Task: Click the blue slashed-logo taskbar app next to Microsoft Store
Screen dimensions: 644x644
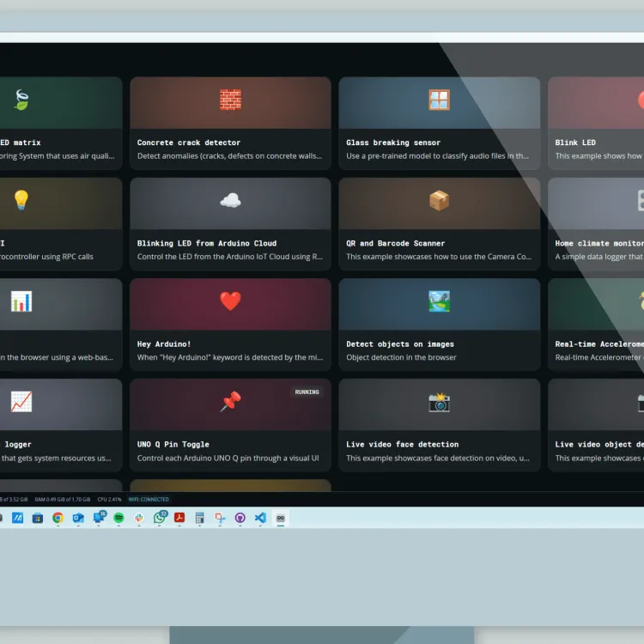Action: pyautogui.click(x=17, y=518)
